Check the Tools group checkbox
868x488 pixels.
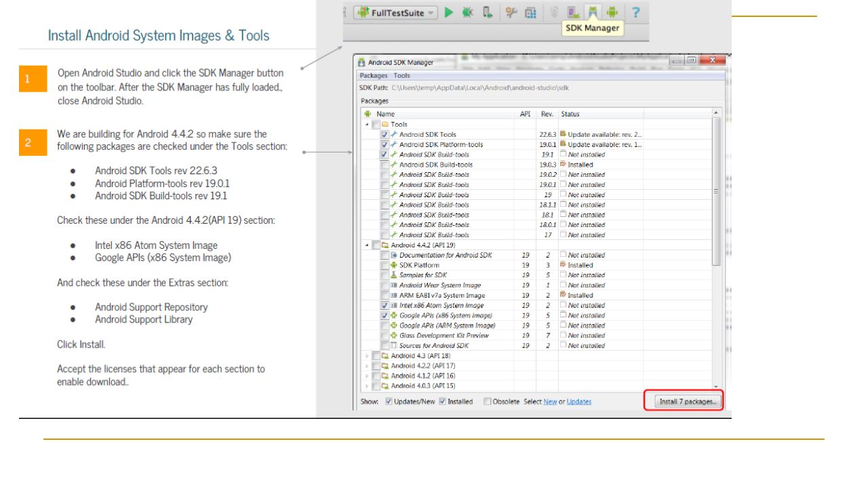377,125
